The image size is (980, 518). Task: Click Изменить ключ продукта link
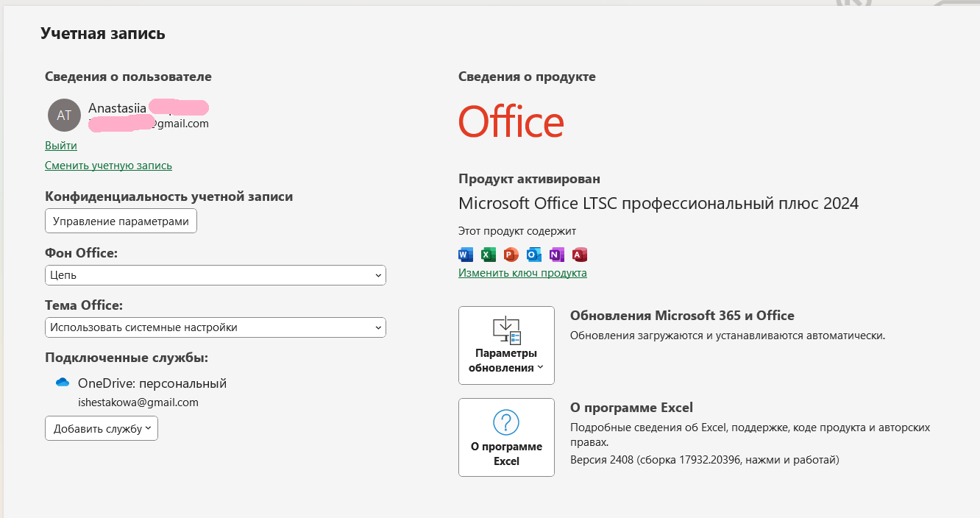pos(522,273)
